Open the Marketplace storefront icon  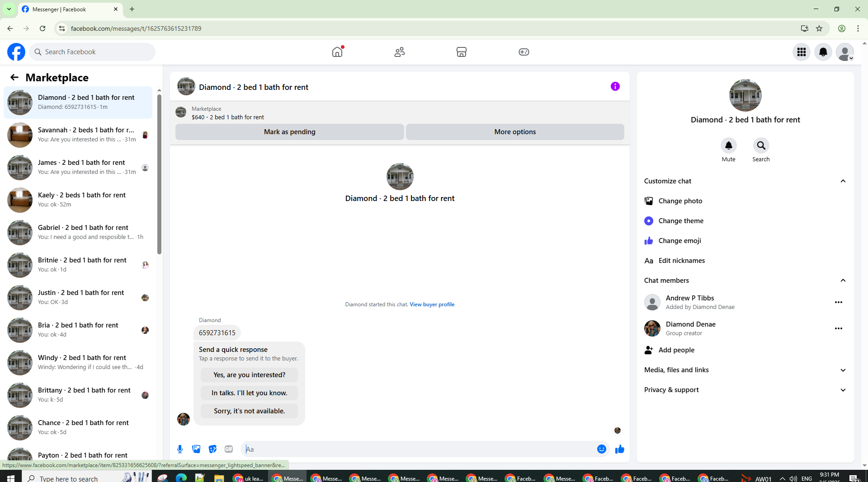coord(462,52)
